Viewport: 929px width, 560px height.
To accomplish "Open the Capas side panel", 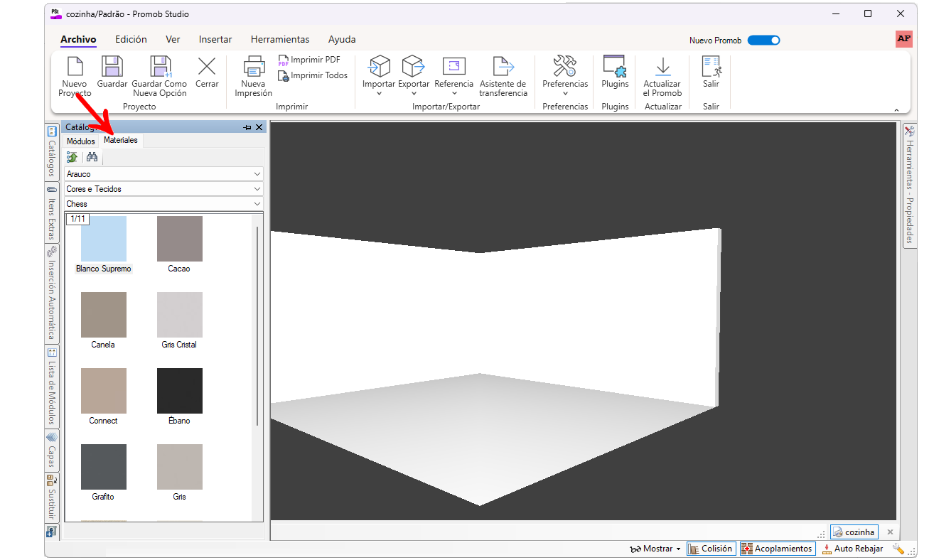I will [x=51, y=451].
